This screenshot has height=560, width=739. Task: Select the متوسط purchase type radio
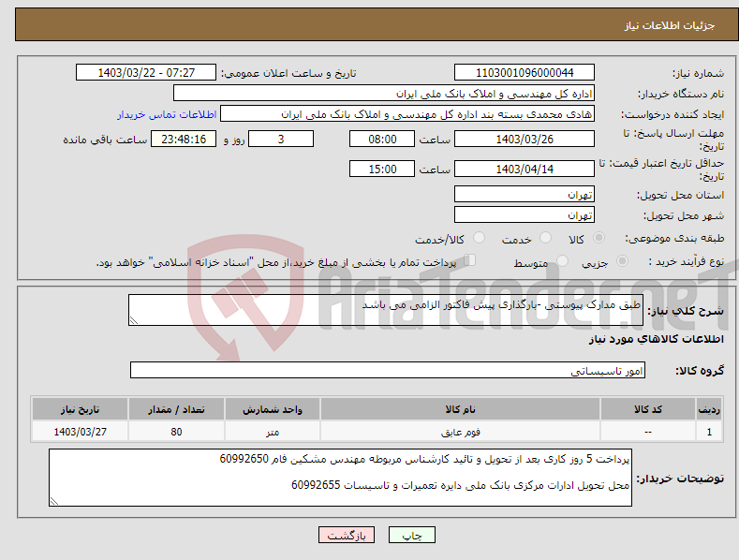point(562,260)
